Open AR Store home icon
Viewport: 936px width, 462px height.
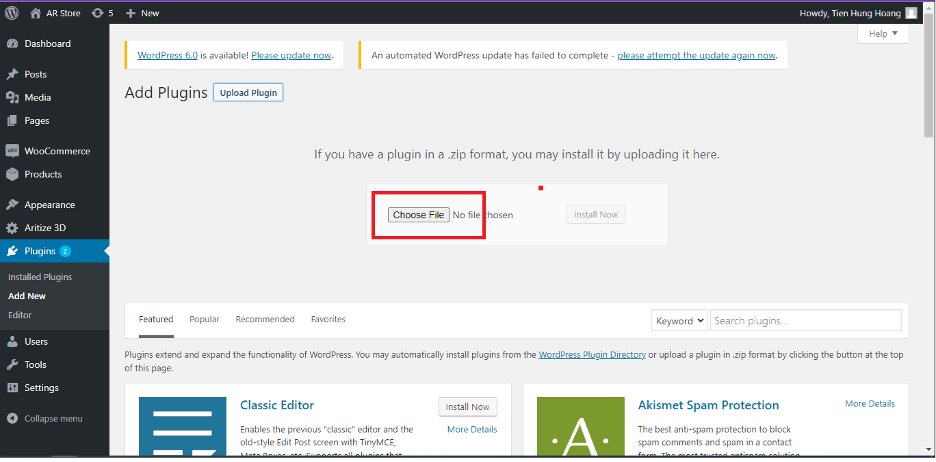point(36,13)
